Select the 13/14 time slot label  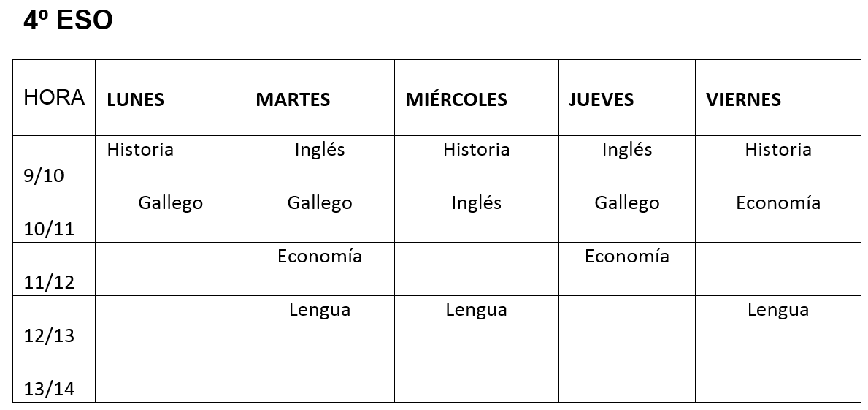49,390
